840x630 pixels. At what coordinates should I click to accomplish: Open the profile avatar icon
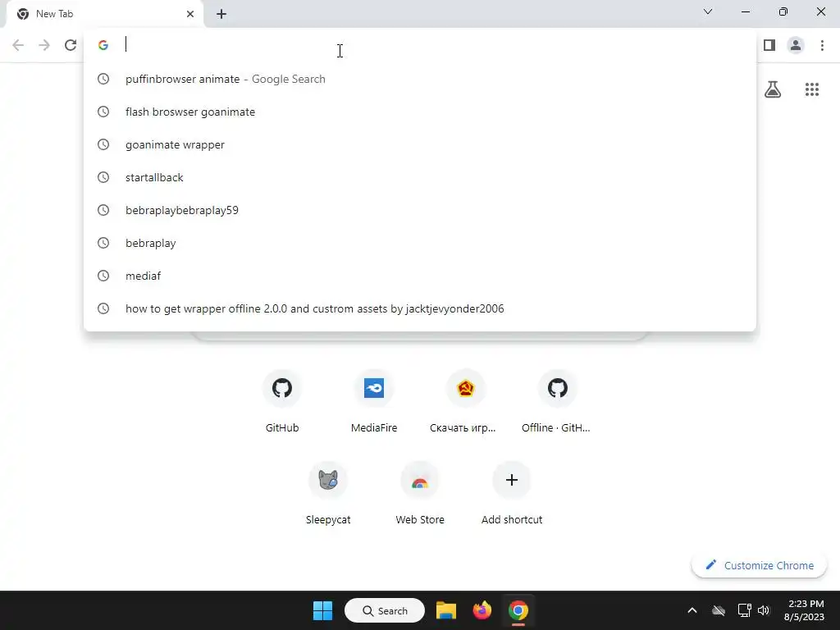796,45
